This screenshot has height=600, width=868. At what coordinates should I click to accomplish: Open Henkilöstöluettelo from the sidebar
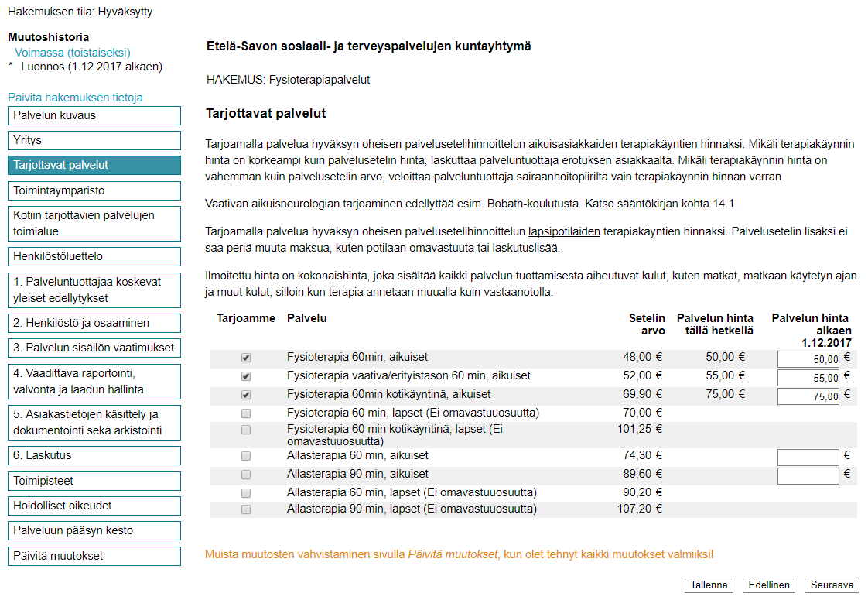coord(94,256)
